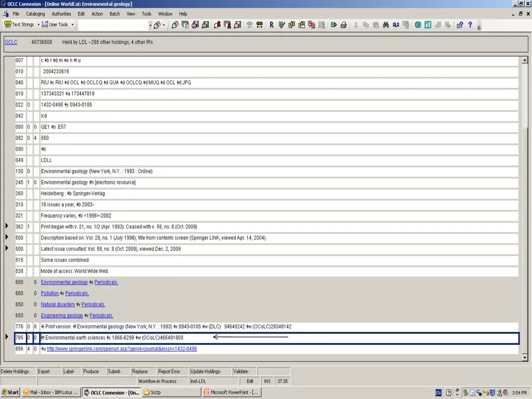Open the Batch menu
The height and width of the screenshot is (399, 532).
(115, 14)
